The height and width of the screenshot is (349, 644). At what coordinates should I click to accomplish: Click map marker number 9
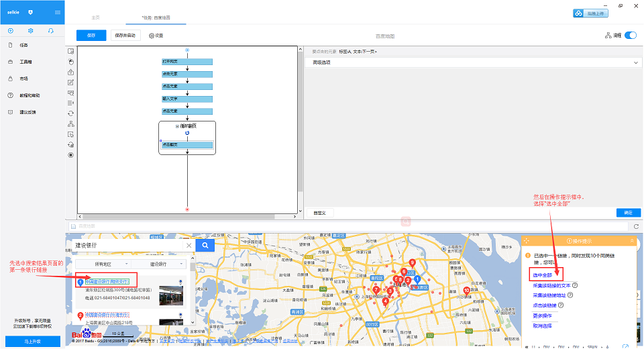413,263
